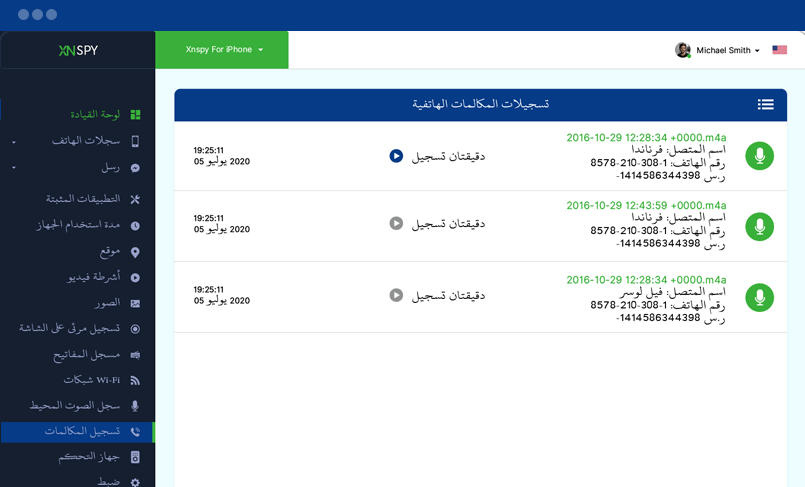Open موقع location in sidebar
805x487 pixels.
110,251
